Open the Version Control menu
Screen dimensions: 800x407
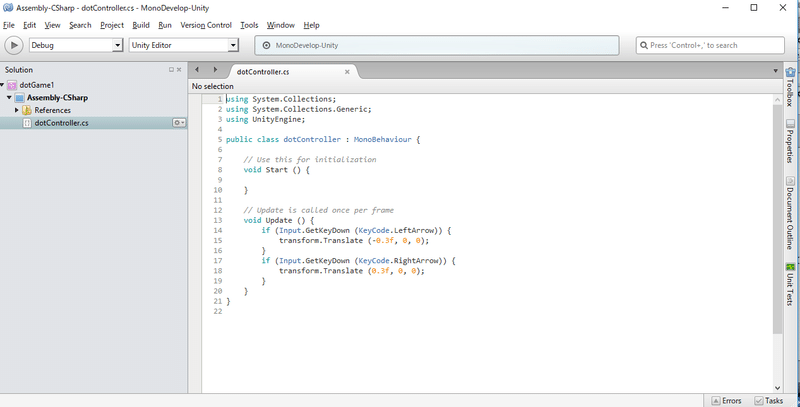pyautogui.click(x=206, y=25)
